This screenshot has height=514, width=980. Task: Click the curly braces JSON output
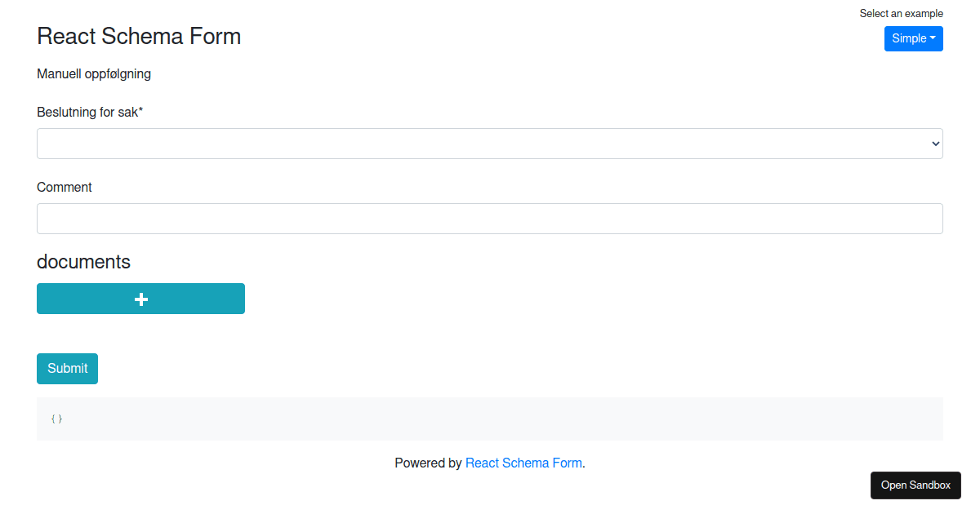point(56,419)
